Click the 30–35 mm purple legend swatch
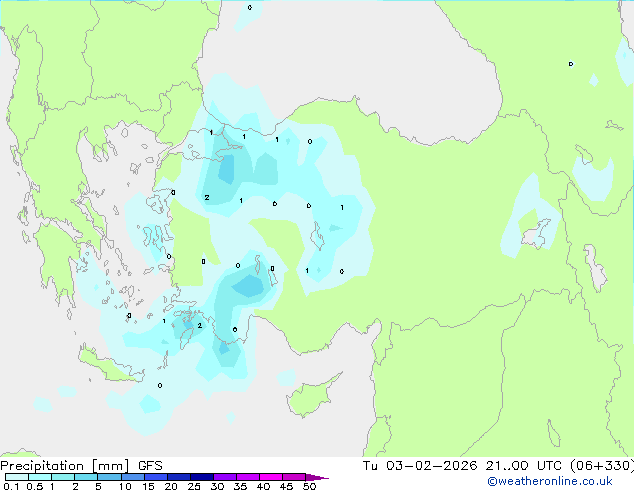 224,477
